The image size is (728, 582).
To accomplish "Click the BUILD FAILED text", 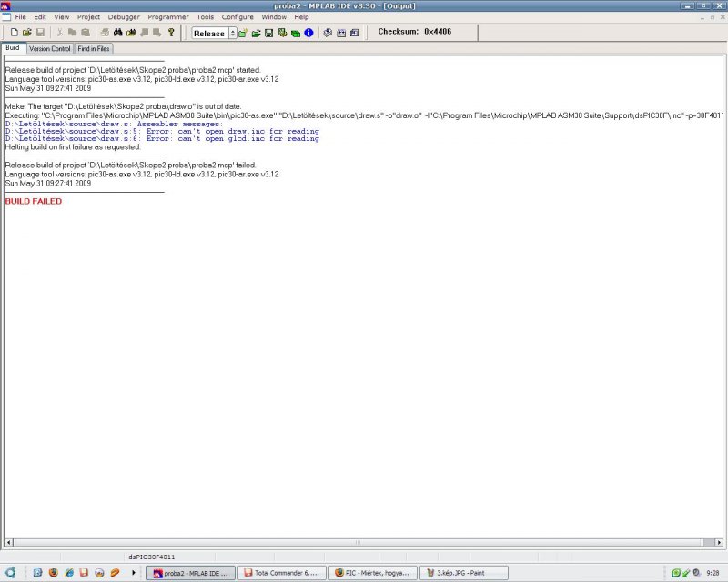I will click(34, 201).
